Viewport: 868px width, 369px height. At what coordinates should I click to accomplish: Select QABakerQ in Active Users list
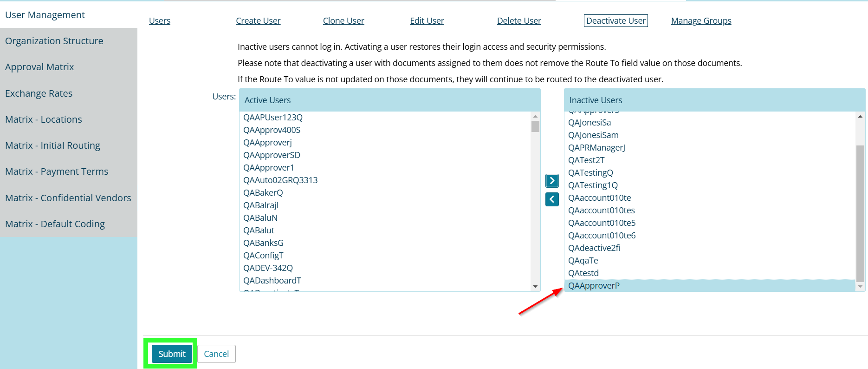[263, 193]
